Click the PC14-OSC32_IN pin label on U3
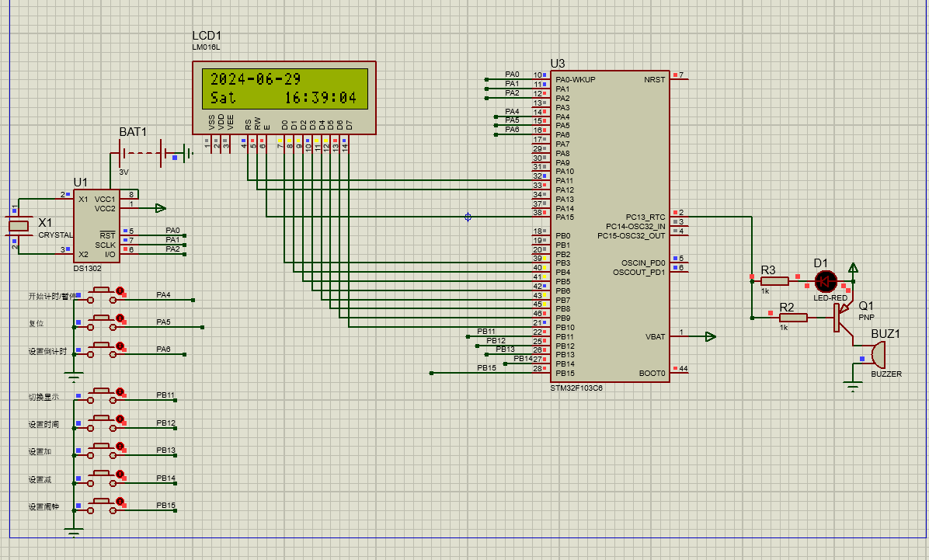Screen dimensions: 929x560 (635, 226)
